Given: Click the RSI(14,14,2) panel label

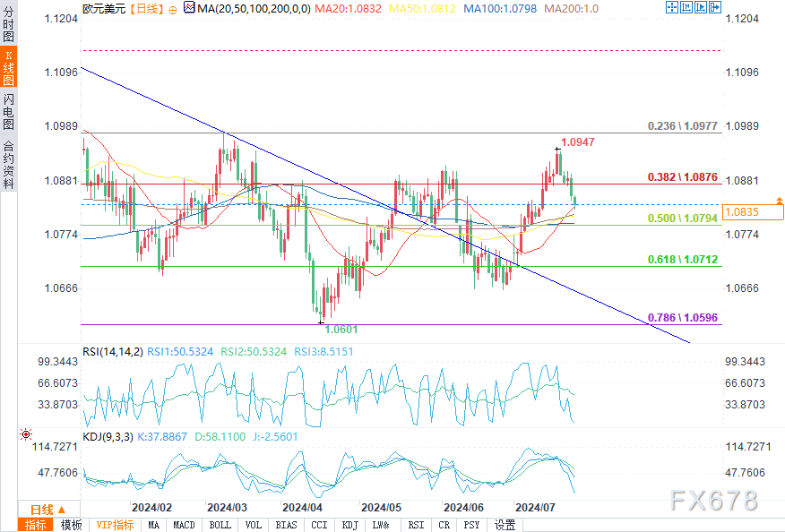Looking at the screenshot, I should [113, 352].
